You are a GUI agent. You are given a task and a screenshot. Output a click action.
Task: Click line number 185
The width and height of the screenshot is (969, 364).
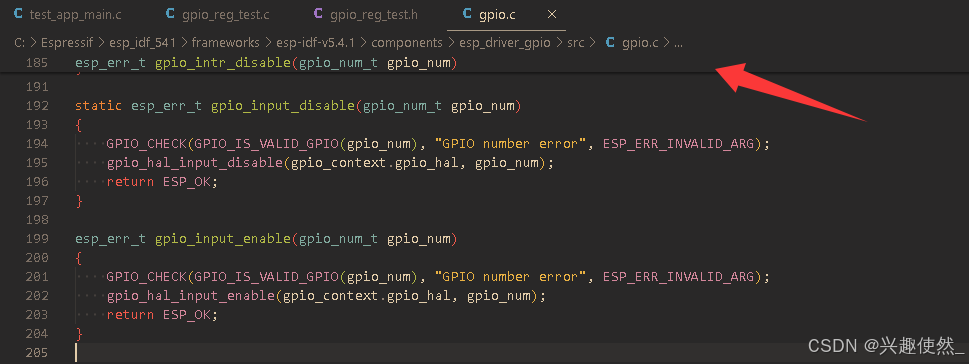(x=38, y=63)
